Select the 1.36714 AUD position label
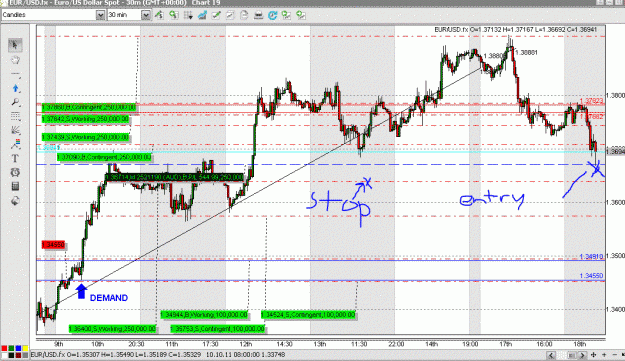Image resolution: width=625 pixels, height=361 pixels. pos(175,177)
